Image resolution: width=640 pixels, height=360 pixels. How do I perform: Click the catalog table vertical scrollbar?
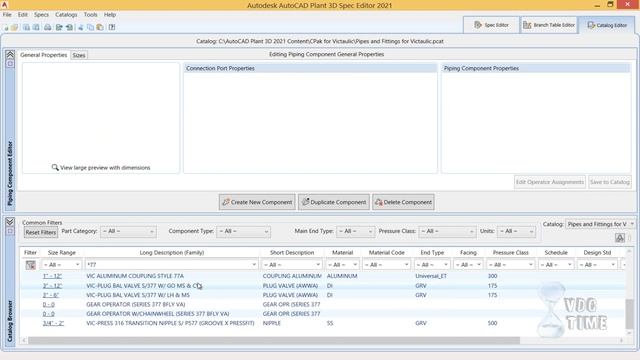tap(630, 313)
